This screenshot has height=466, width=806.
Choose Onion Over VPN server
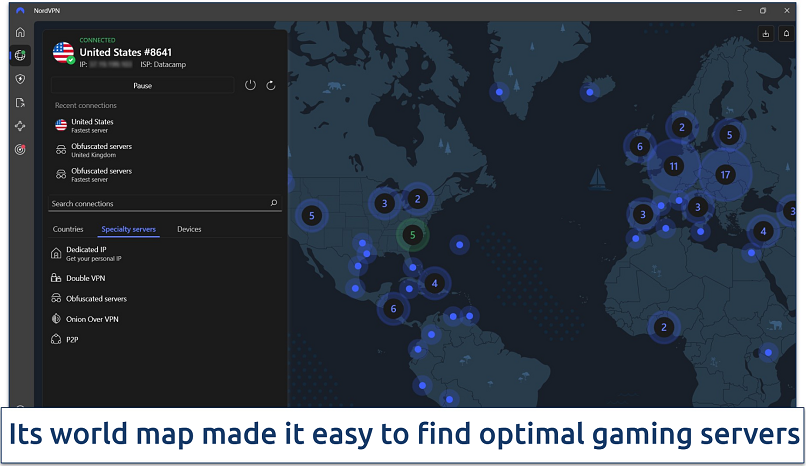(x=93, y=319)
